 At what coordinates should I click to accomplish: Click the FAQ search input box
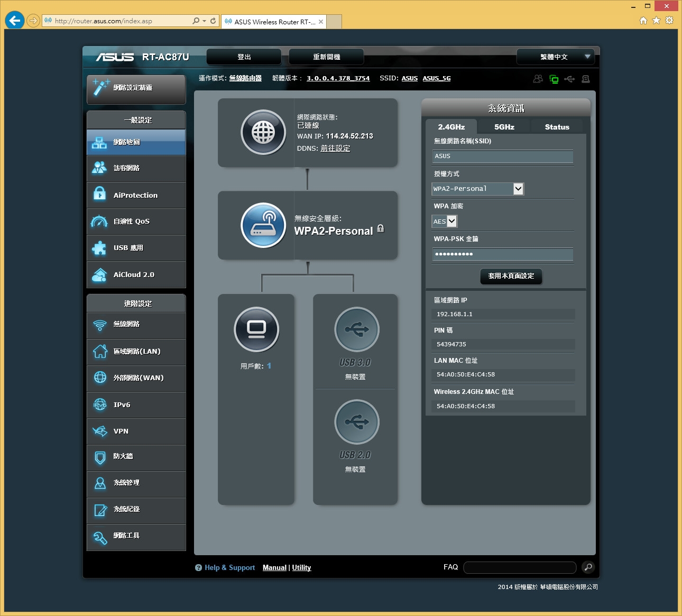click(x=520, y=567)
